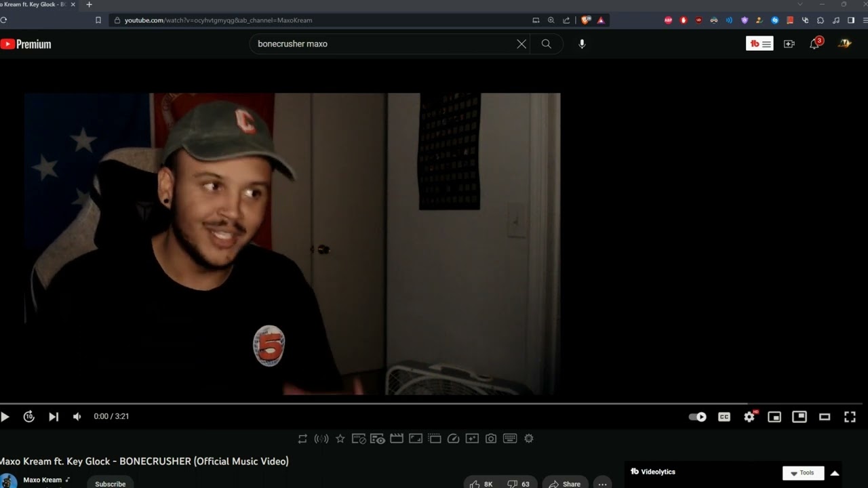This screenshot has width=868, height=488.
Task: Open the Brave Shields lion icon
Action: click(x=586, y=20)
